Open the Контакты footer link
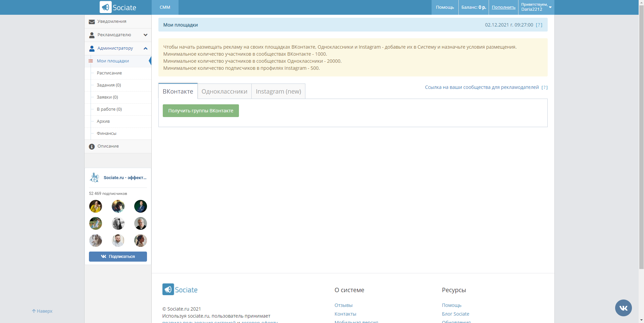The height and width of the screenshot is (323, 644). point(345,314)
